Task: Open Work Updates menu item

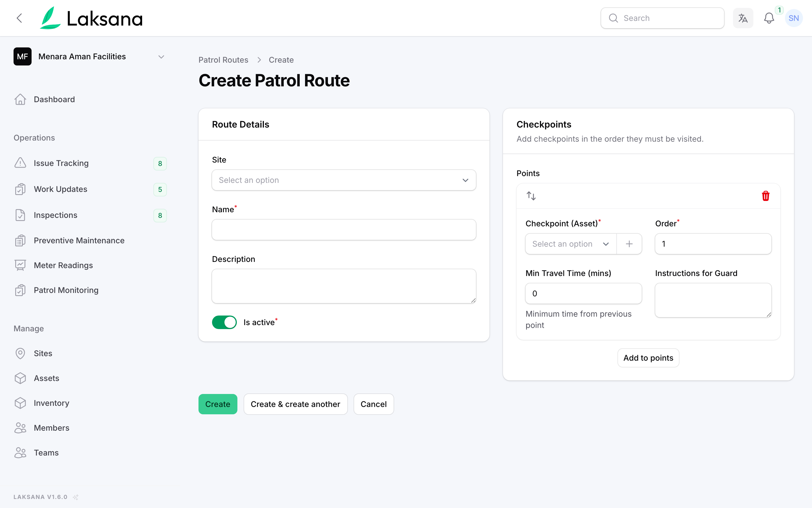Action: coord(90,189)
